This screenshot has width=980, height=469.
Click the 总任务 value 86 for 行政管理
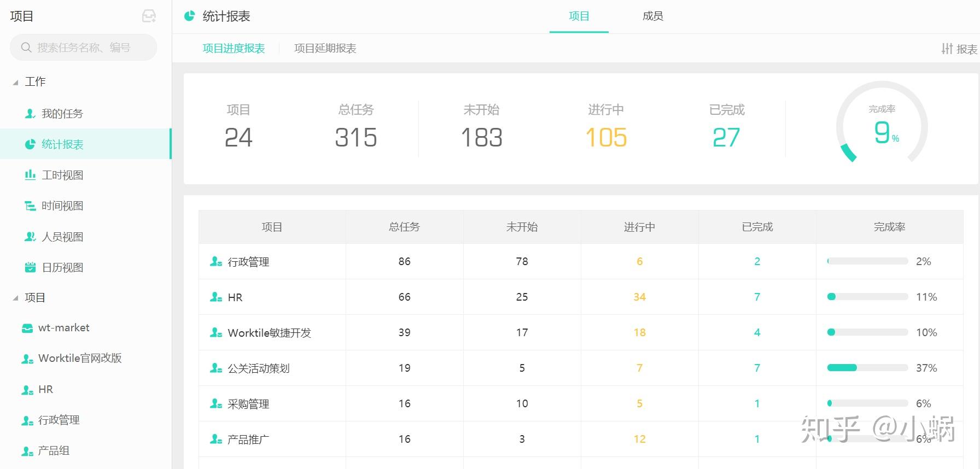(x=405, y=261)
